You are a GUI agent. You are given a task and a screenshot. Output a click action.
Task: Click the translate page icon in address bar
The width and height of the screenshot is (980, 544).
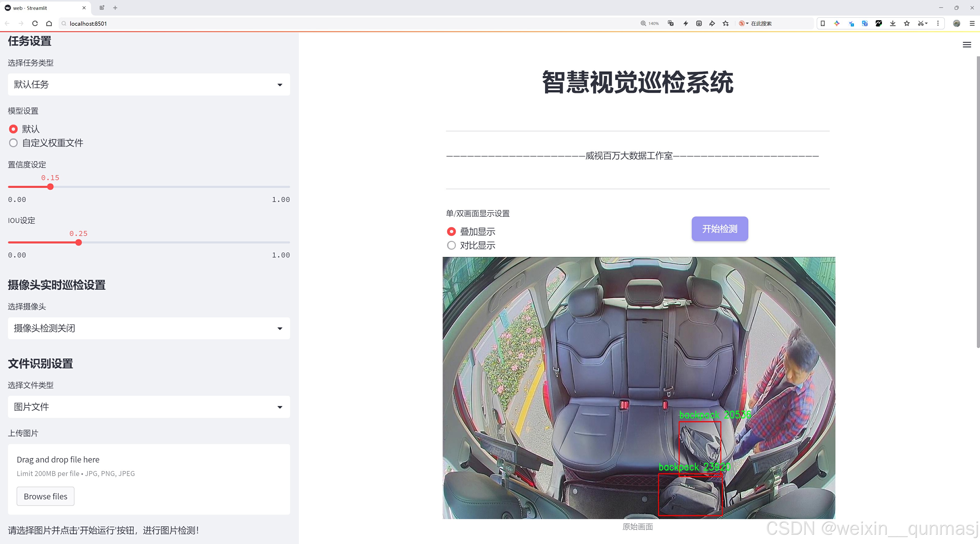click(671, 23)
